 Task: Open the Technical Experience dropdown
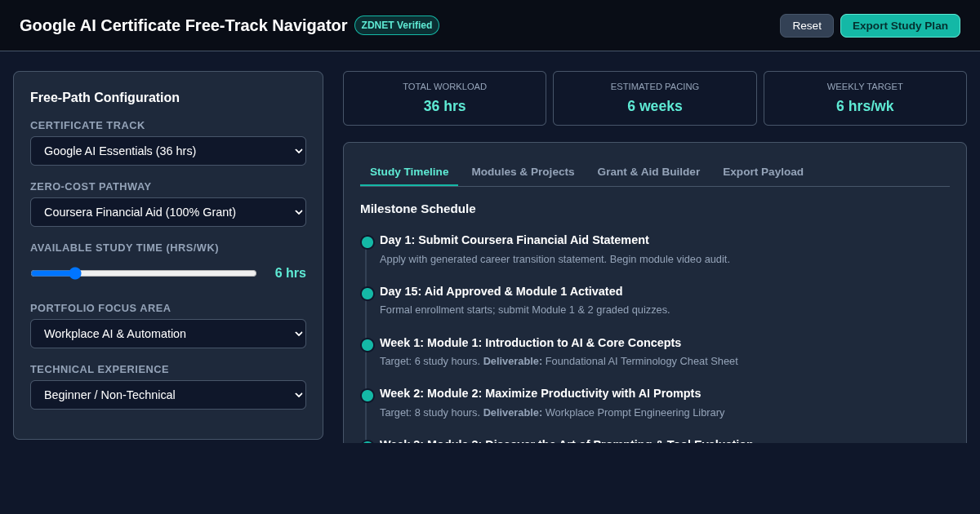168,395
